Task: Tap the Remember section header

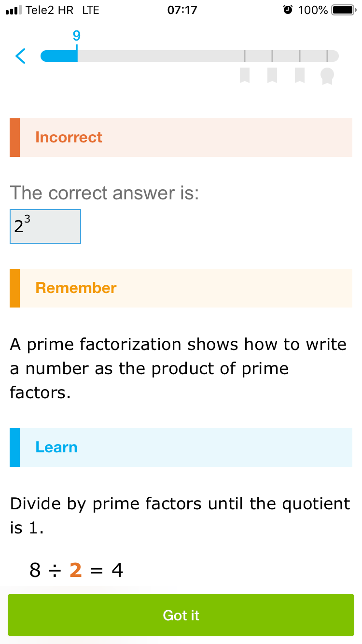Action: 181,288
